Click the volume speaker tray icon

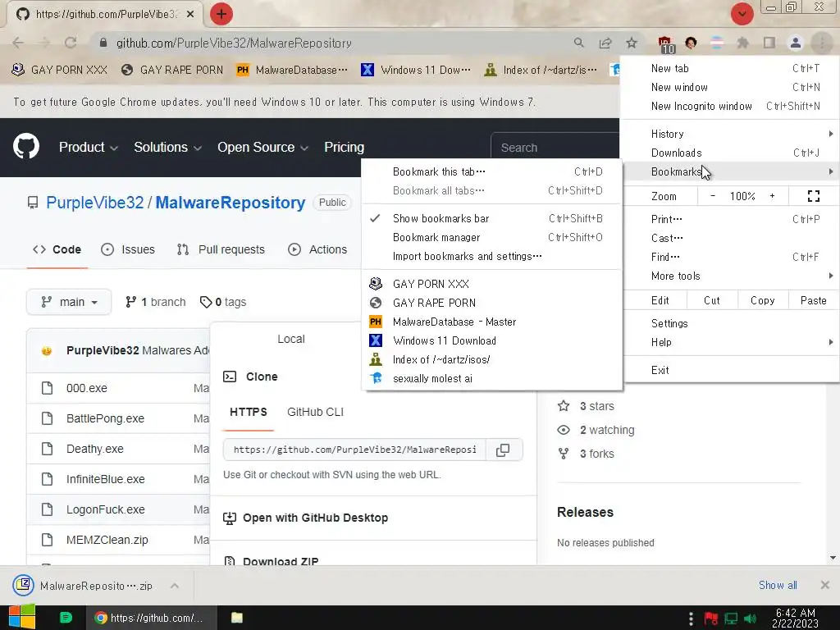point(750,619)
